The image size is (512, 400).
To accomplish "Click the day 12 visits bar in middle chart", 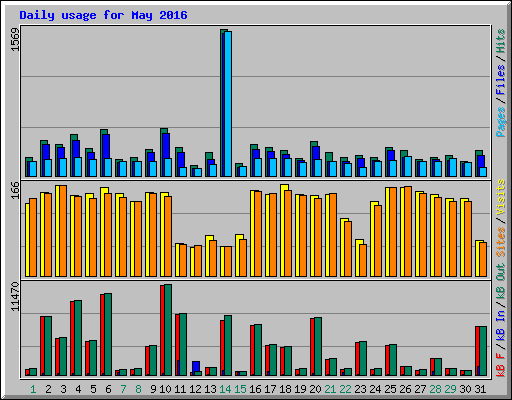I will [x=193, y=262].
